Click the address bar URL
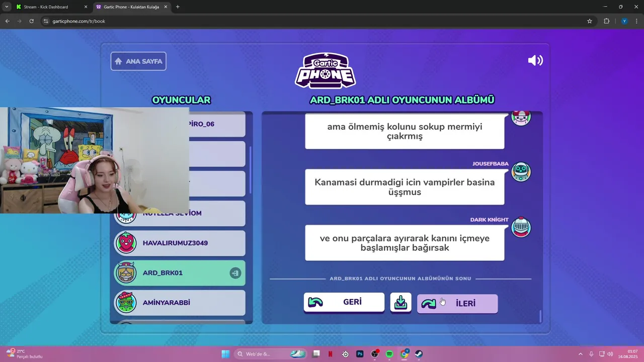The width and height of the screenshot is (644, 362). coord(79,21)
